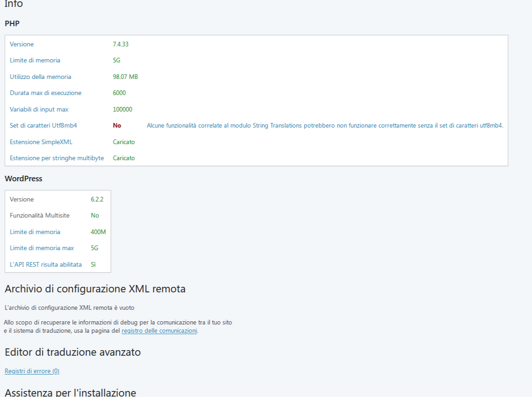532x397 pixels.
Task: Click 'Caricato' value for multibyte strings
Action: point(124,158)
